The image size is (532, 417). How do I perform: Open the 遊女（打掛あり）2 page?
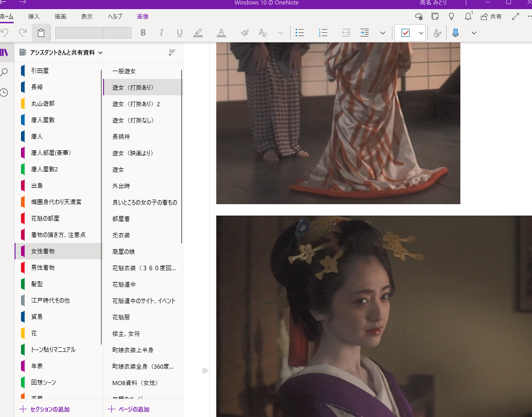142,104
